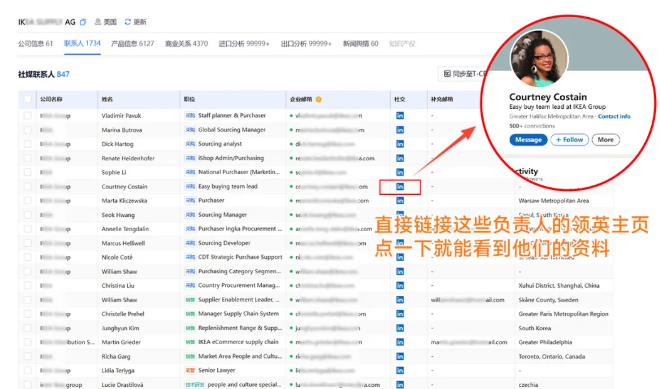
Task: Open the 商业关系 4370 tab
Action: coord(186,43)
